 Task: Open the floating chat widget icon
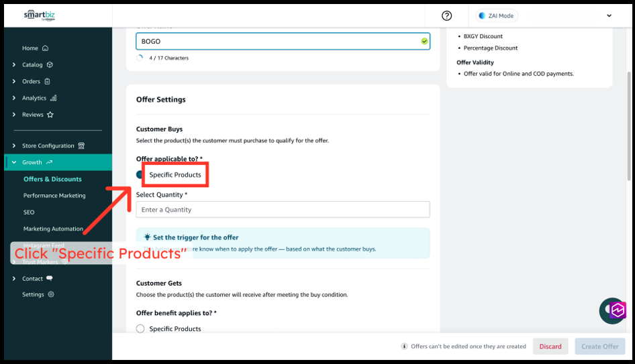[612, 310]
